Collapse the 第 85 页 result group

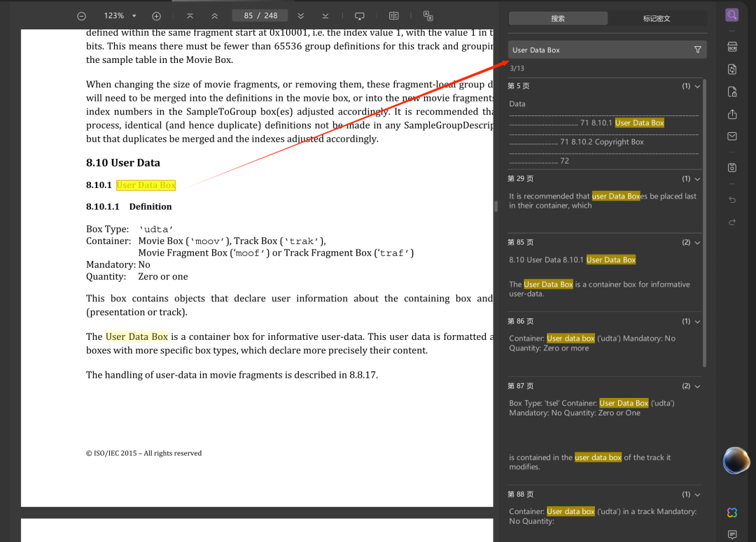(697, 243)
